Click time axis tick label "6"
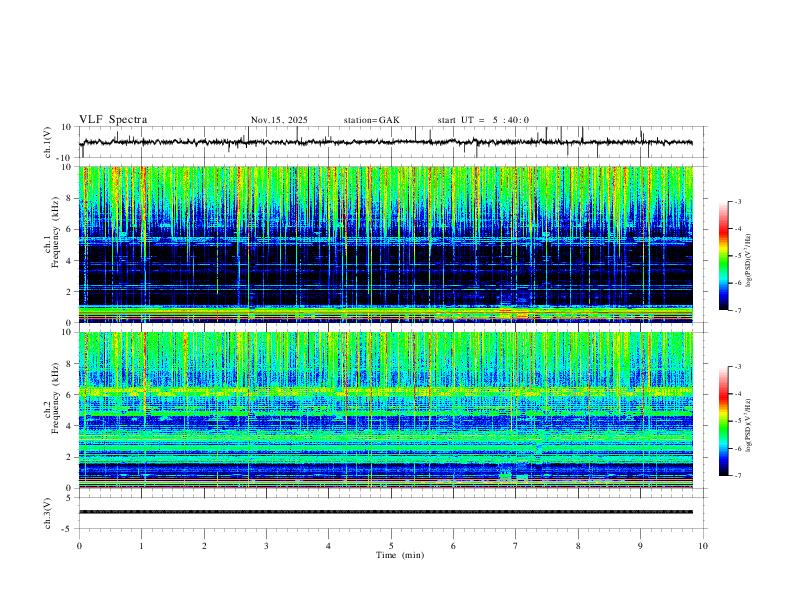This screenshot has width=792, height=612. (453, 546)
